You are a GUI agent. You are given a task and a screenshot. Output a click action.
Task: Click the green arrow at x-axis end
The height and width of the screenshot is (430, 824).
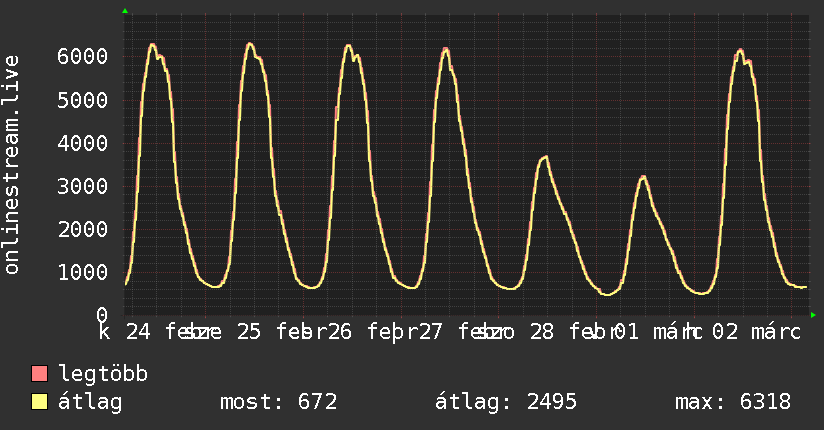(813, 315)
